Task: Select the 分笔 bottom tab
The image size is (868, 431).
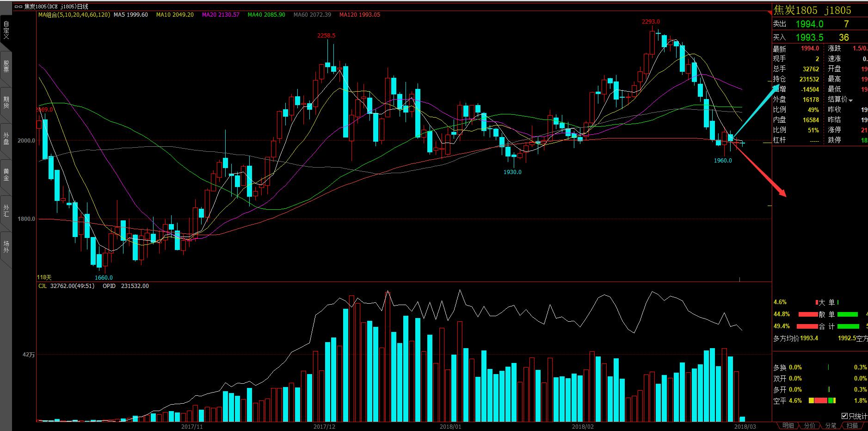Action: (831, 426)
